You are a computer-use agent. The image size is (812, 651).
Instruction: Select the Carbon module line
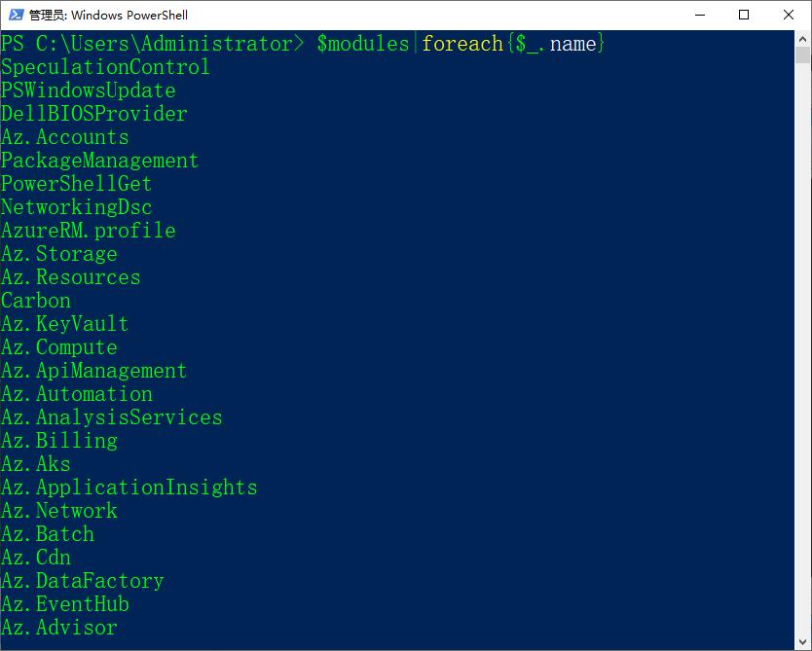click(x=35, y=300)
